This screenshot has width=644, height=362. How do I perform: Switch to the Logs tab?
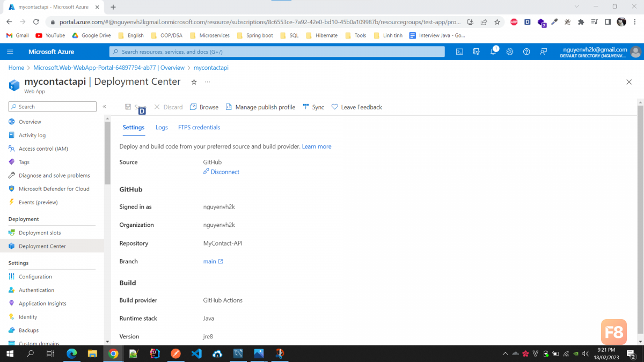pos(162,128)
